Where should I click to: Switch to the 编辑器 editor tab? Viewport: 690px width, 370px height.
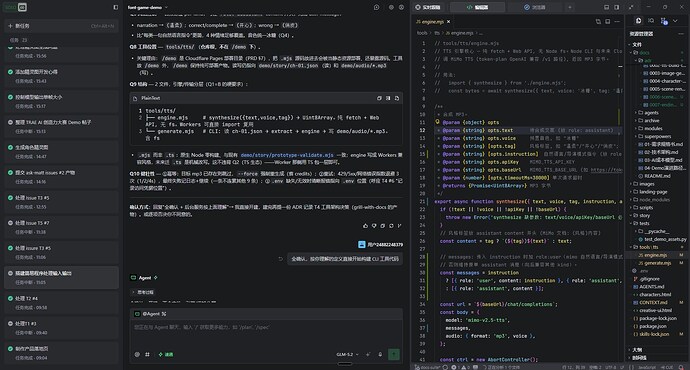click(x=477, y=7)
